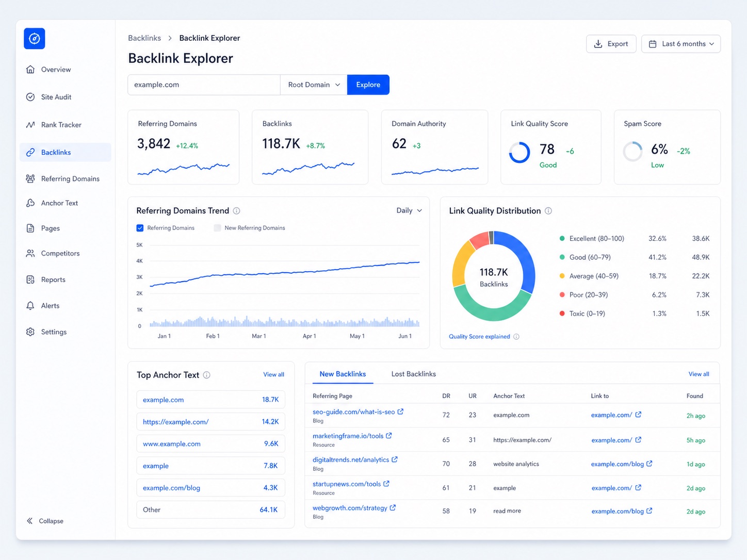This screenshot has height=560, width=747.
Task: Click the Pages document icon
Action: (x=30, y=228)
